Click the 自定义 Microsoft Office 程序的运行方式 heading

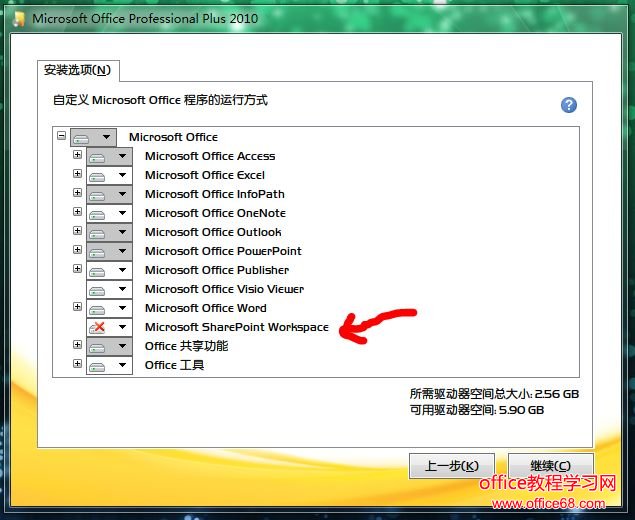pyautogui.click(x=160, y=100)
